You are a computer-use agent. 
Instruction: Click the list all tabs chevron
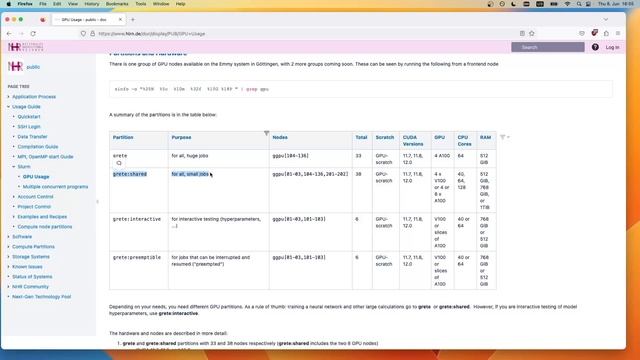(606, 19)
